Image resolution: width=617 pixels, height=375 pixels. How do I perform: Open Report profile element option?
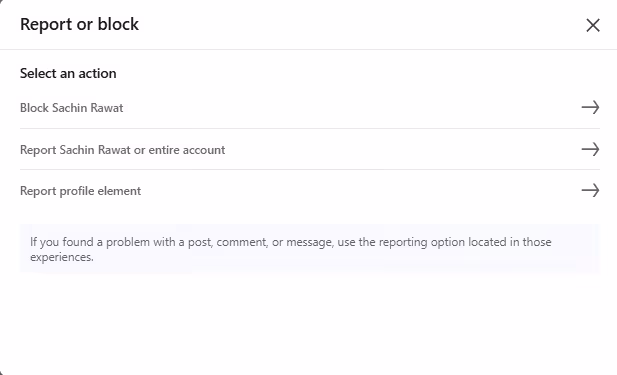tap(310, 191)
